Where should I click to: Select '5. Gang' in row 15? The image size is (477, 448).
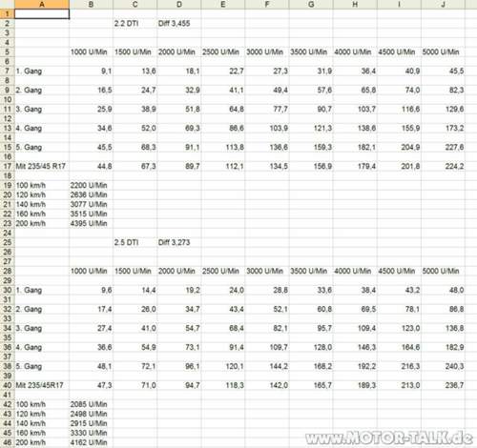42,147
